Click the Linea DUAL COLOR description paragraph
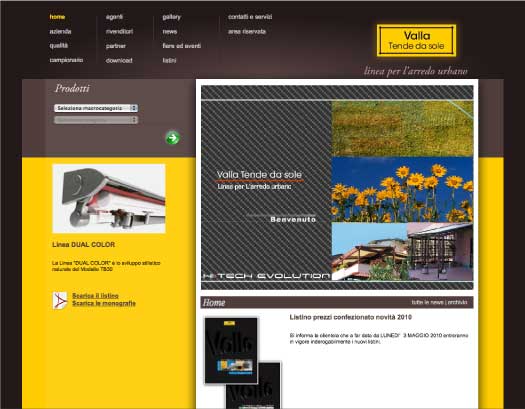Viewport: 525px width, 409px height. 106,266
